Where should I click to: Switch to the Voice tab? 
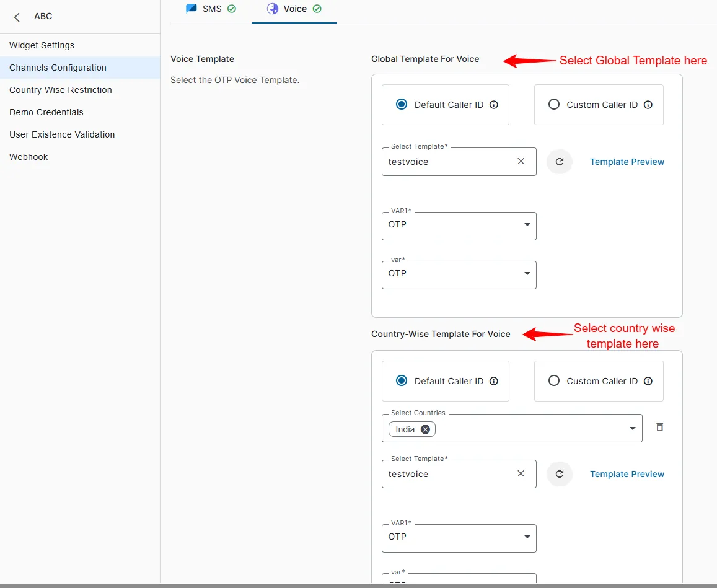tap(294, 9)
